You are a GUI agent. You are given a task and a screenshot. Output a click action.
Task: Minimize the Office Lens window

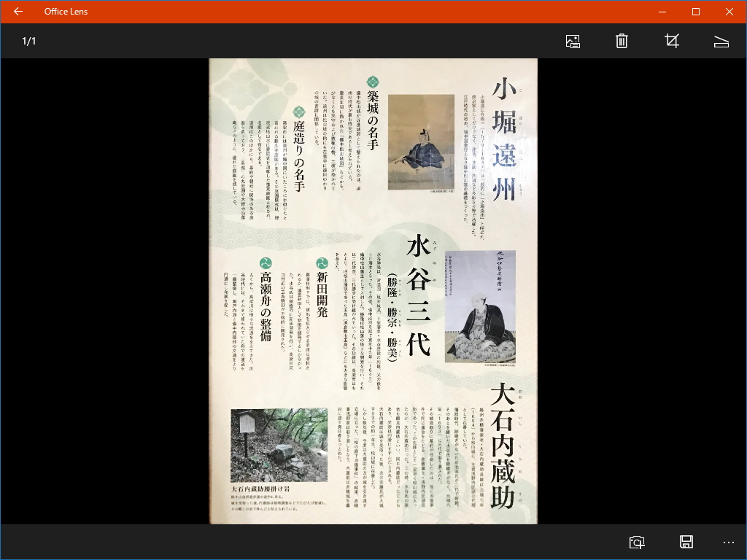coord(662,12)
